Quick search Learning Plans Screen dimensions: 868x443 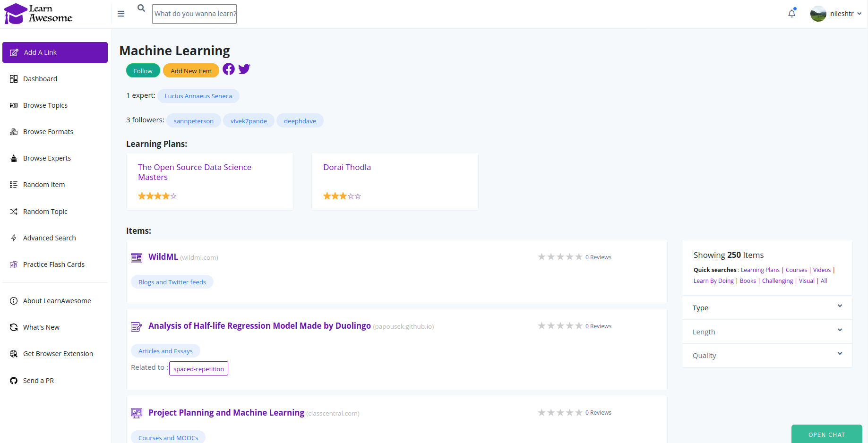(x=760, y=270)
